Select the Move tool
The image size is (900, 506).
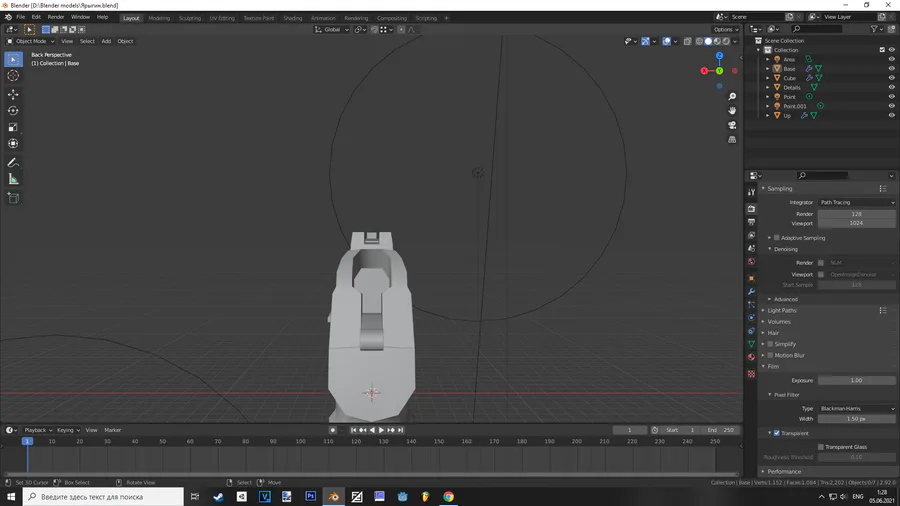[x=13, y=94]
